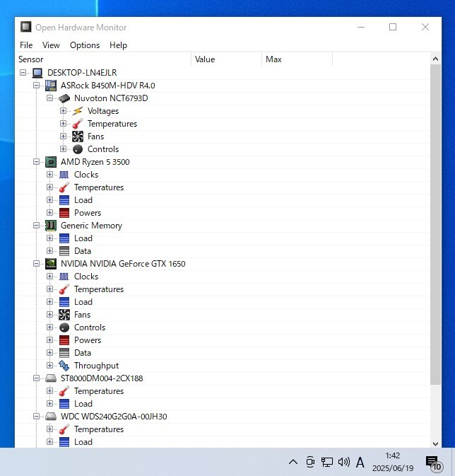Click the thermometer icon under ST8000DM004-2CX188
This screenshot has width=455, height=476.
click(64, 391)
